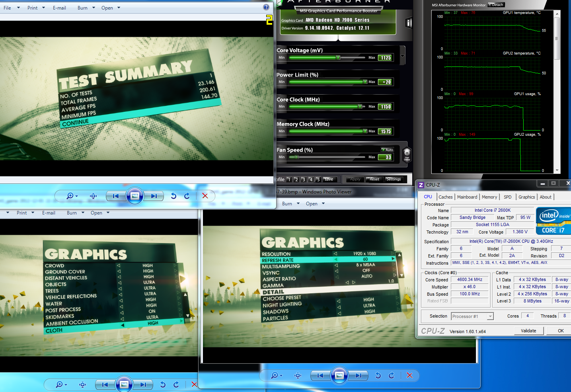Click Core Voltage slider handle
Screen dimensions: 571x392
(338, 58)
